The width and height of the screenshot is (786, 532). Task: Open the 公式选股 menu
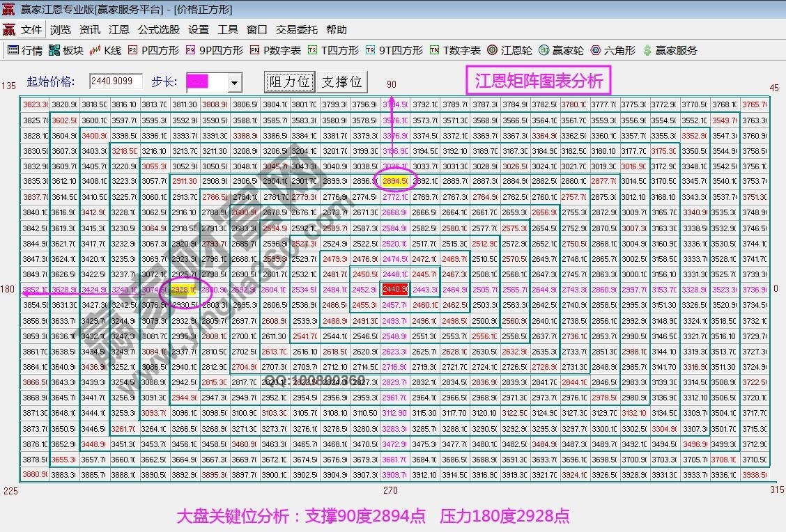coord(159,30)
